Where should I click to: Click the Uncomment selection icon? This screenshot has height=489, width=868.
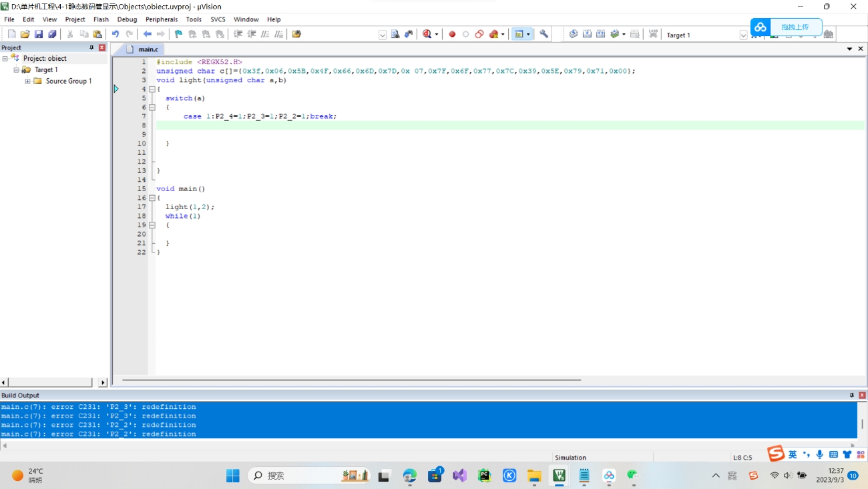point(278,34)
